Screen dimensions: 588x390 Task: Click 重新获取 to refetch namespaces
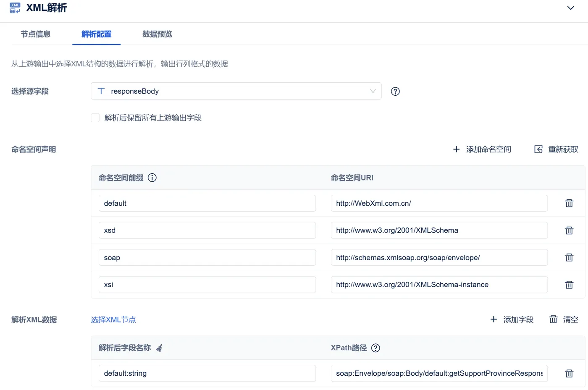(556, 149)
